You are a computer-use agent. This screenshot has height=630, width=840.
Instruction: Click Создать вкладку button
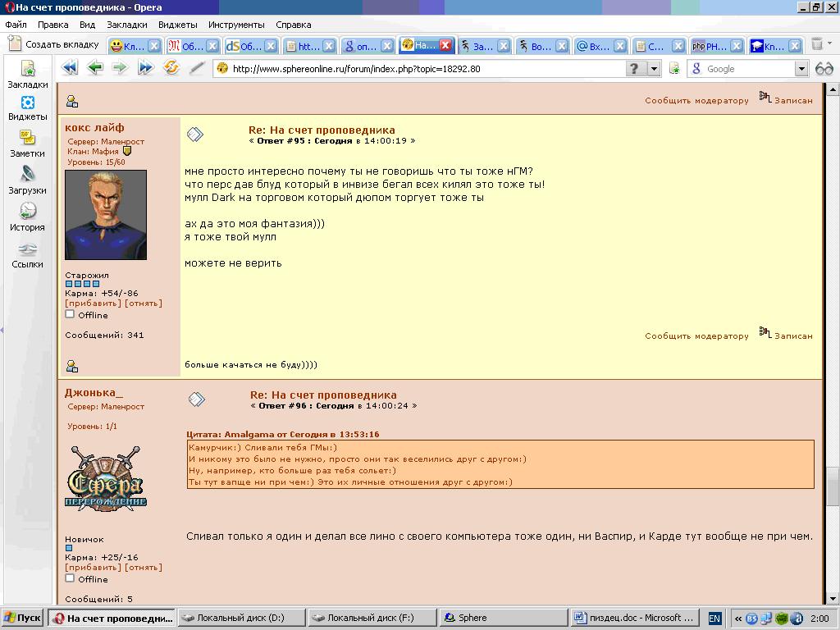(x=54, y=44)
